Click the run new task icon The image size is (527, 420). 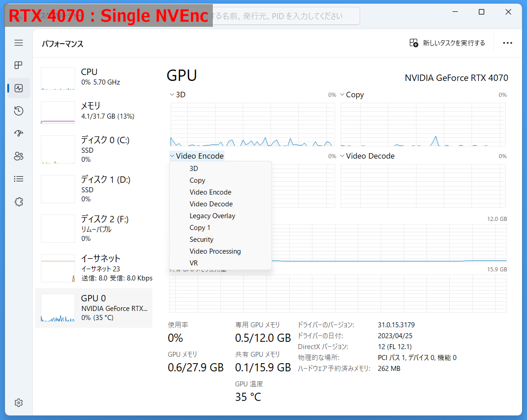point(414,43)
